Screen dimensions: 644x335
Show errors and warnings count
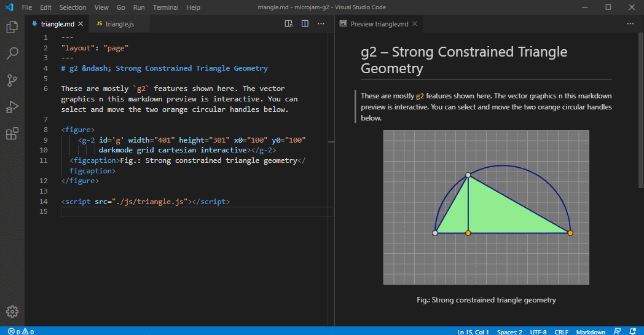[21, 332]
